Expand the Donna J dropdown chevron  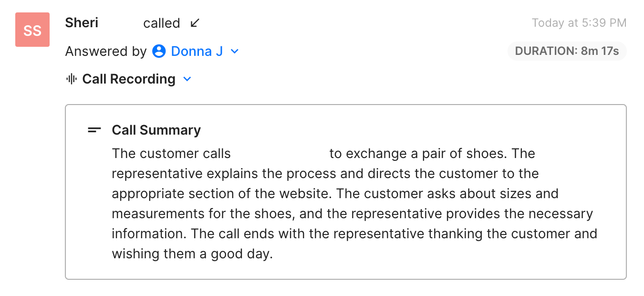[234, 51]
